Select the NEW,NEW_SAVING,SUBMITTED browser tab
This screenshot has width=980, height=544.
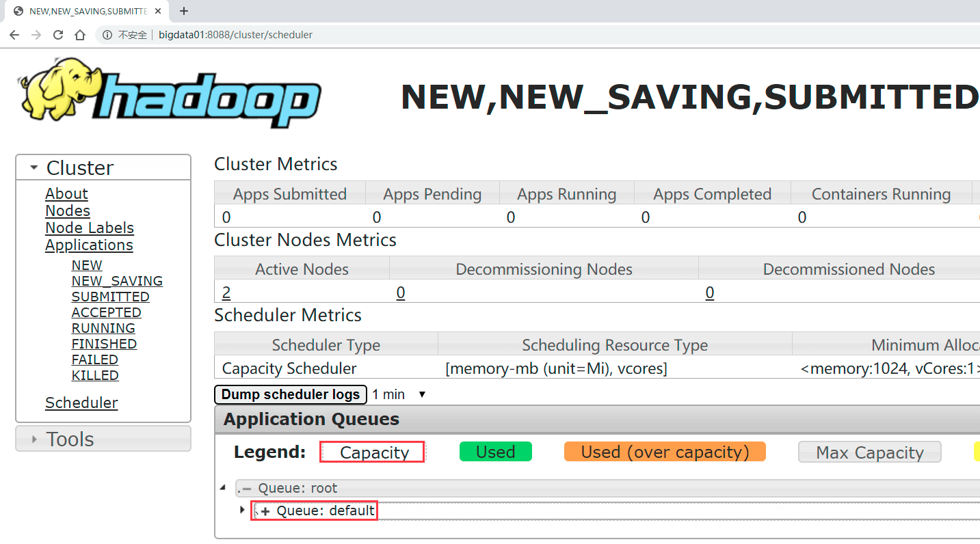[x=87, y=11]
